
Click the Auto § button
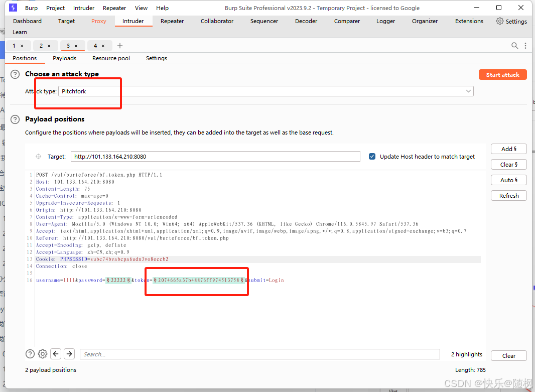(x=509, y=180)
